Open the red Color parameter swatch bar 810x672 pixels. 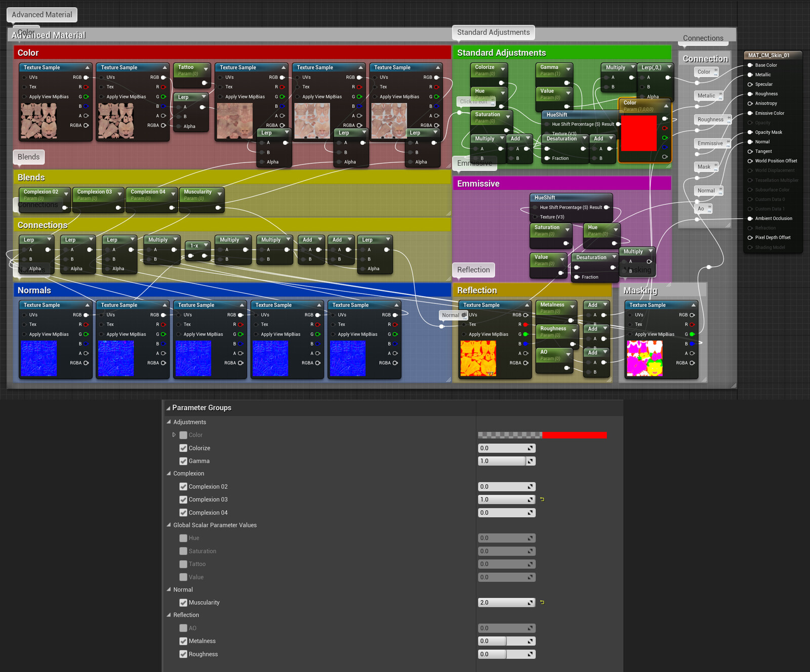[x=542, y=435]
